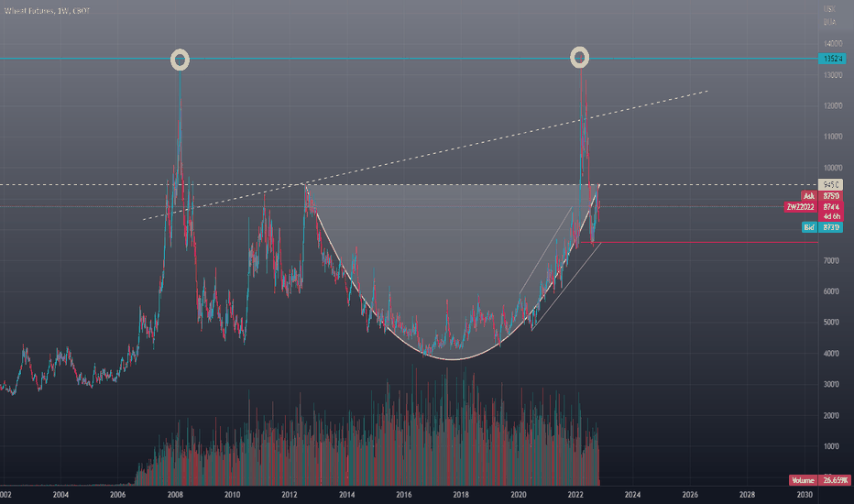Open the USX currency selector
Image resolution: width=854 pixels, height=504 pixels.
(829, 9)
